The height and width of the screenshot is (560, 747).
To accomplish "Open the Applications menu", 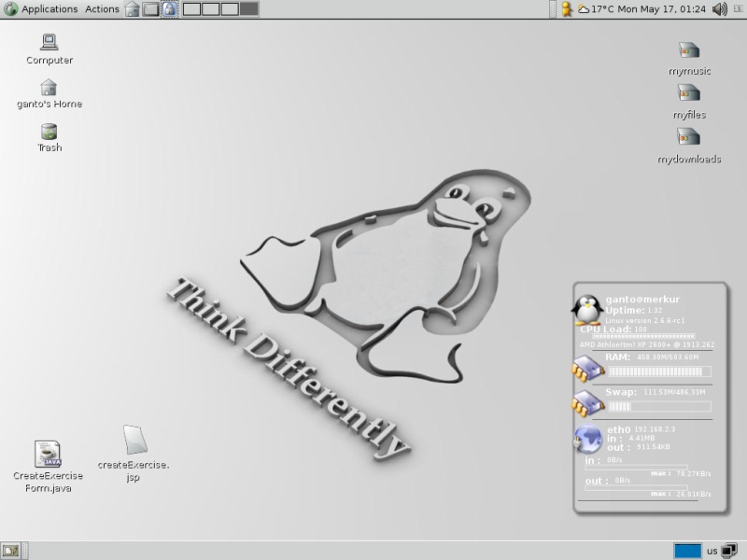I will coord(41,9).
